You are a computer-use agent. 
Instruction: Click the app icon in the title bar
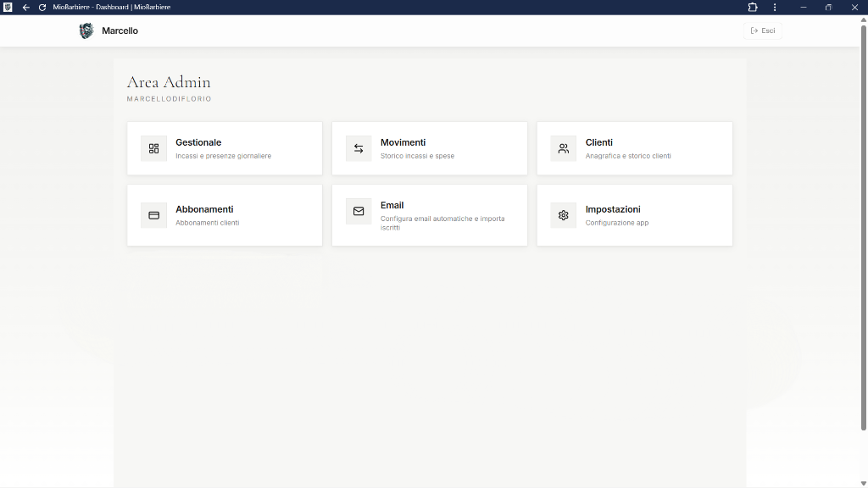tap(8, 7)
